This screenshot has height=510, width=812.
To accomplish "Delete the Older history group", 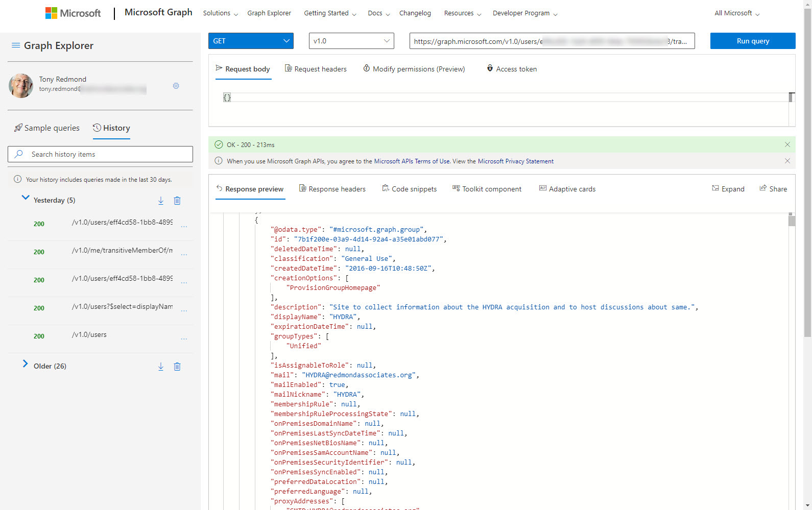I will coord(177,367).
